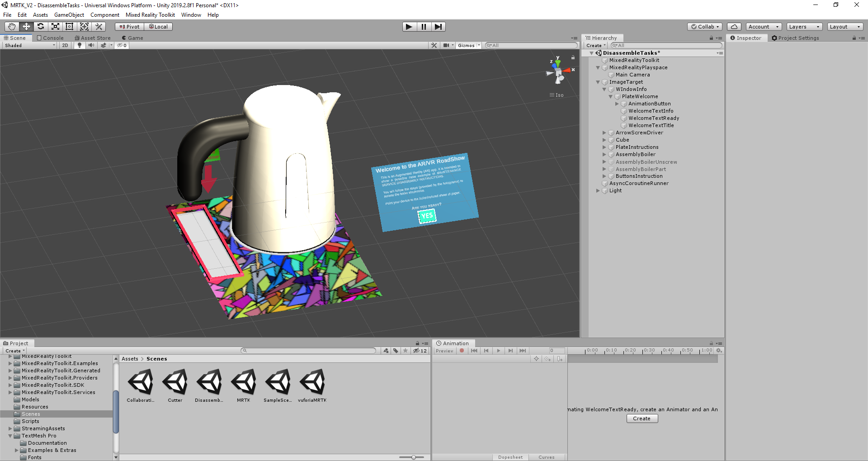Open the Shaded draw mode dropdown
Viewport: 868px width, 461px height.
tap(30, 45)
